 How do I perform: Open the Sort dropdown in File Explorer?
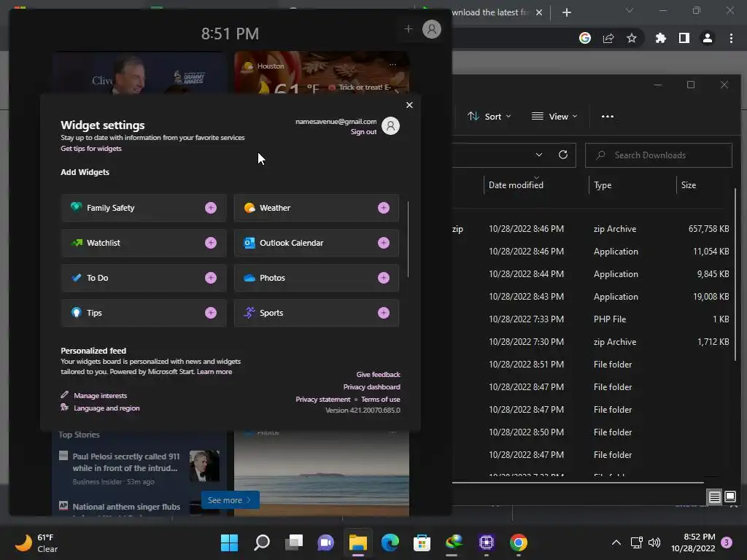point(489,117)
